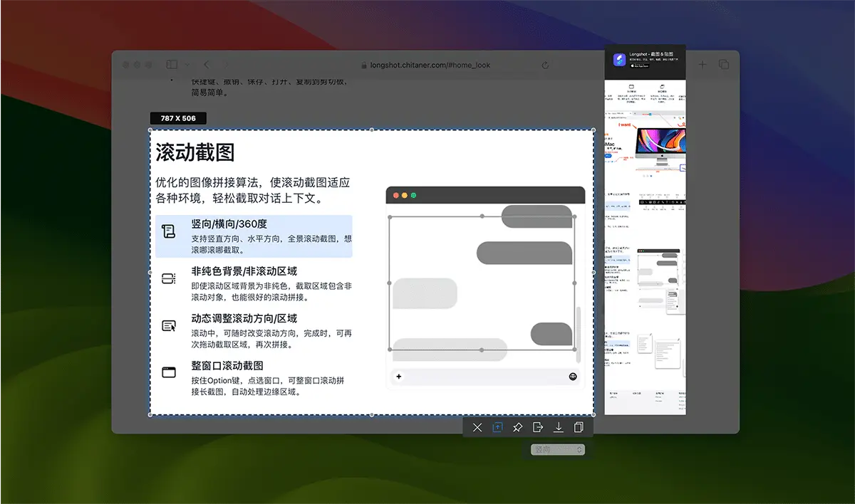The image size is (855, 504).
Task: Cancel the capture using the X icon
Action: [477, 427]
